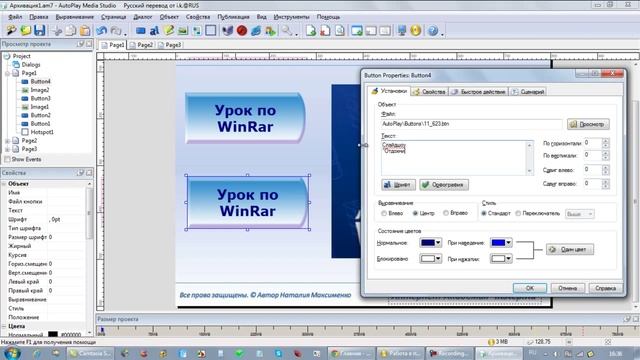Select the Переключатель style radio button

[x=518, y=213]
